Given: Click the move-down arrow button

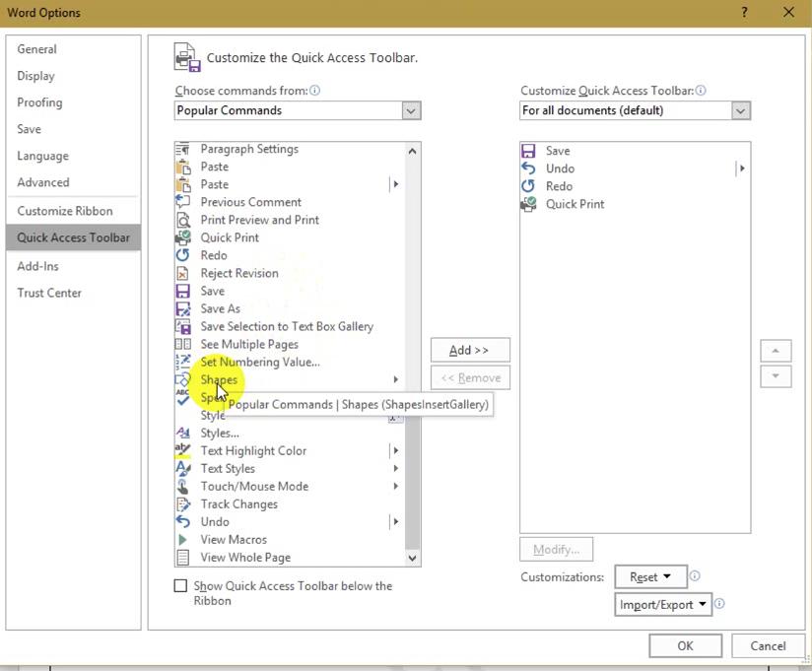Looking at the screenshot, I should click(776, 375).
